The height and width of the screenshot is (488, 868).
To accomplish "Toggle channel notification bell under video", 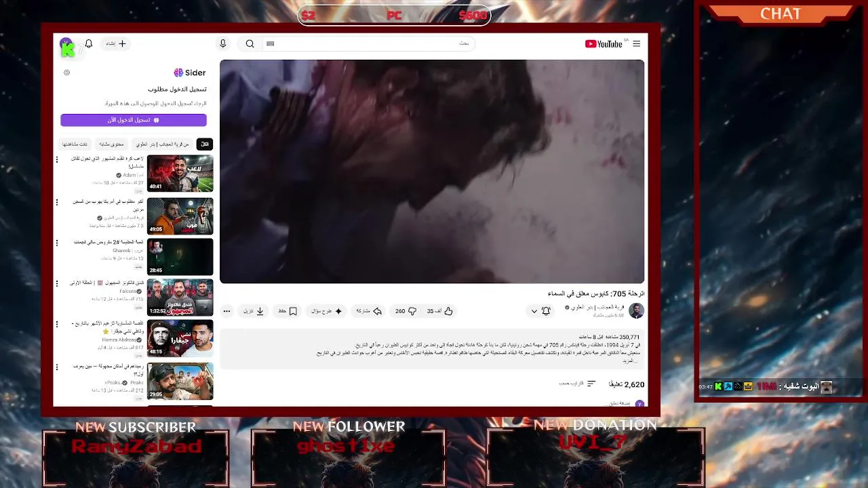I will pos(546,311).
